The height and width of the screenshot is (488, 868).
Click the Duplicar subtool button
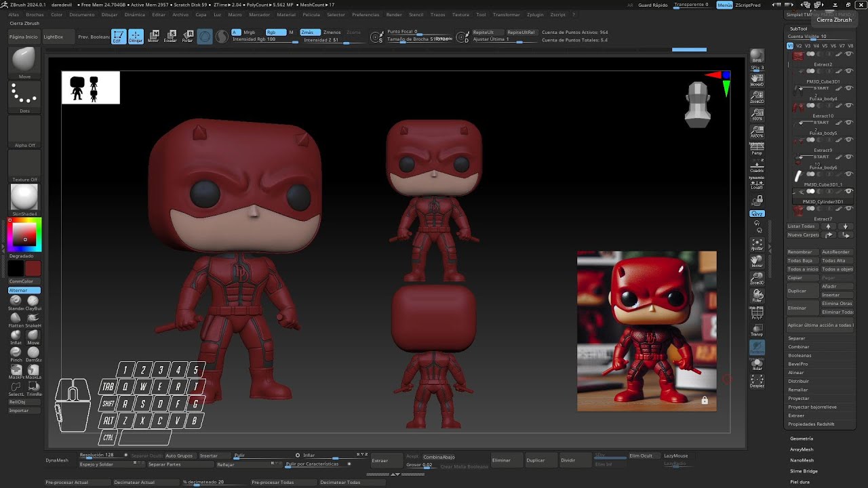803,291
